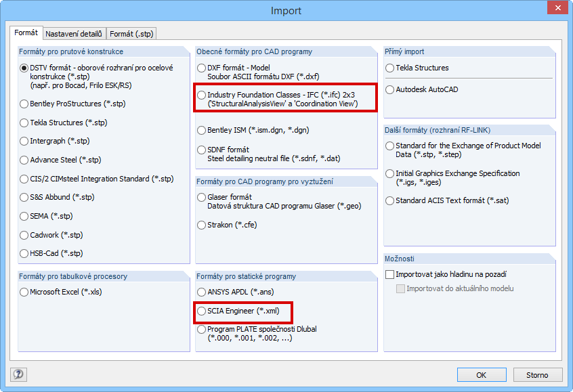Select Strakon (*.cfe) format

(202, 225)
